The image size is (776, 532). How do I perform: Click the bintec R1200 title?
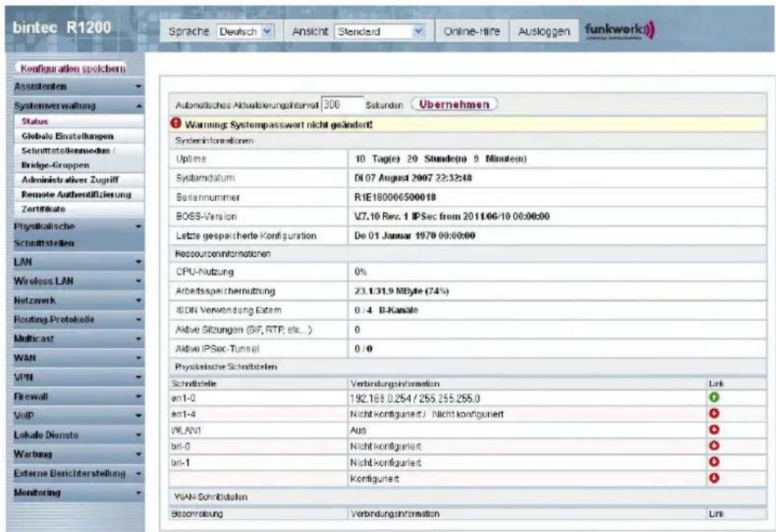tap(62, 28)
